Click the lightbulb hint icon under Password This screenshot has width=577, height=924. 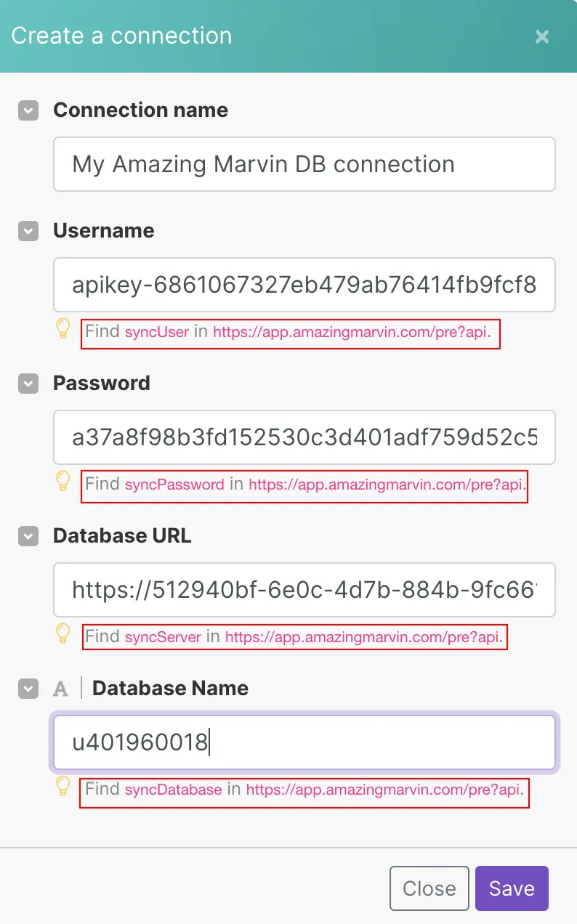click(x=63, y=481)
